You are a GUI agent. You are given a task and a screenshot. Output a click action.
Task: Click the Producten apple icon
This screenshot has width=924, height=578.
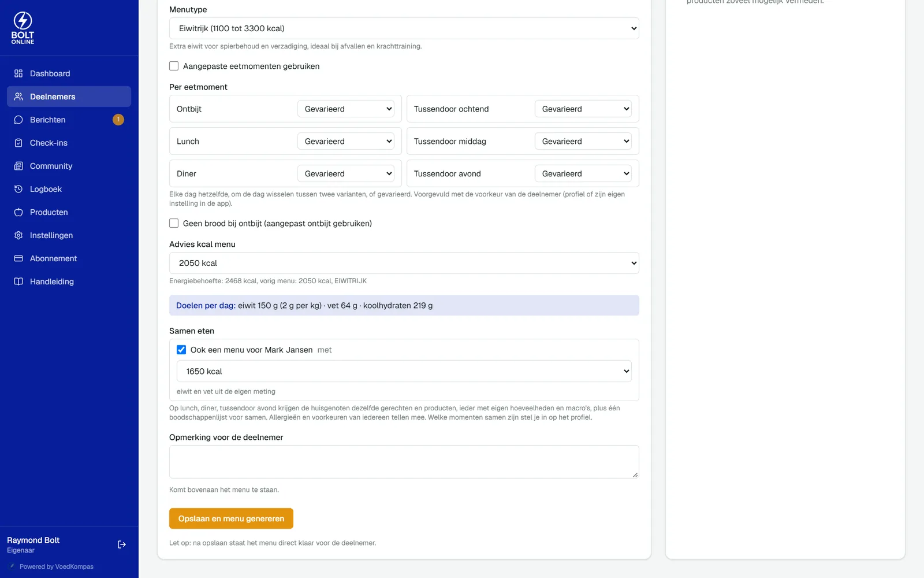pyautogui.click(x=18, y=212)
